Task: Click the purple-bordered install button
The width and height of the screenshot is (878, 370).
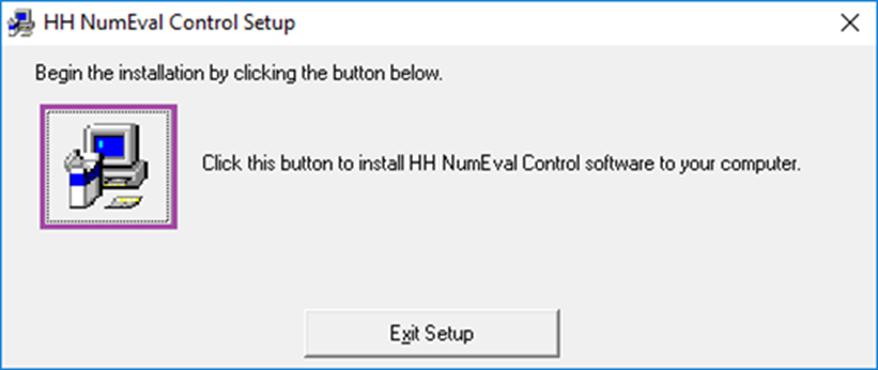Action: tap(109, 166)
